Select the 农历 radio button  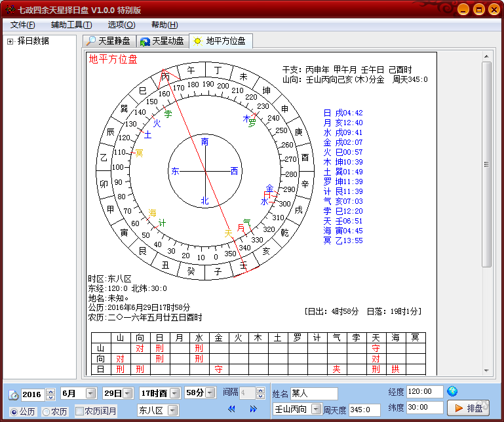point(46,412)
